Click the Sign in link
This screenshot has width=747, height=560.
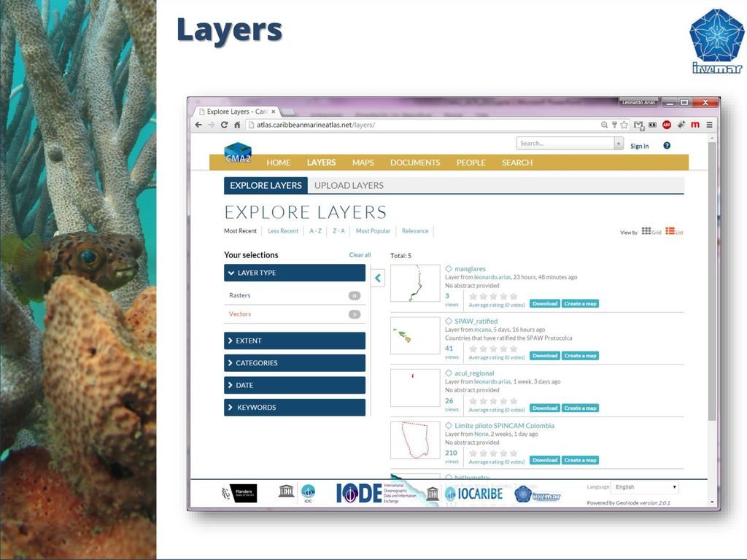[x=639, y=146]
